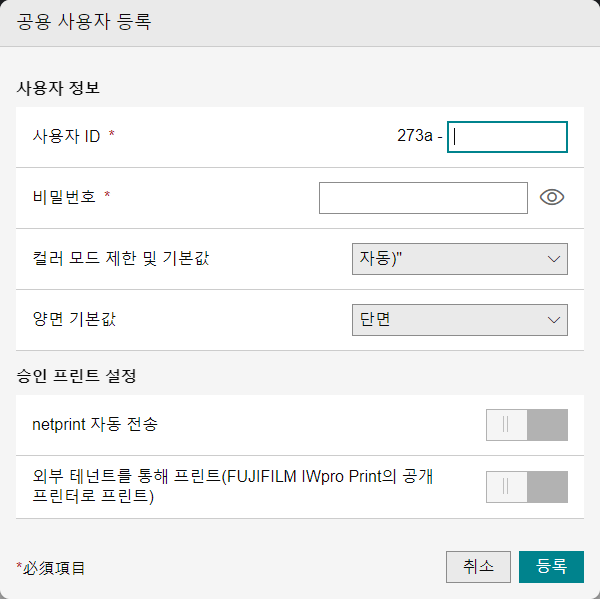Open the 컬러 모드 제한 및 기본값 combo box
This screenshot has width=600, height=599.
(460, 259)
